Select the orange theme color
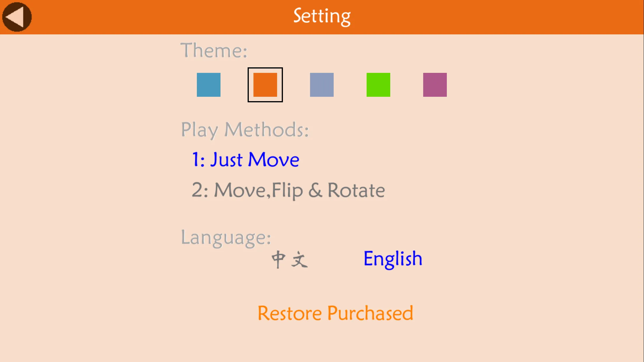Image resolution: width=644 pixels, height=362 pixels. point(265,85)
